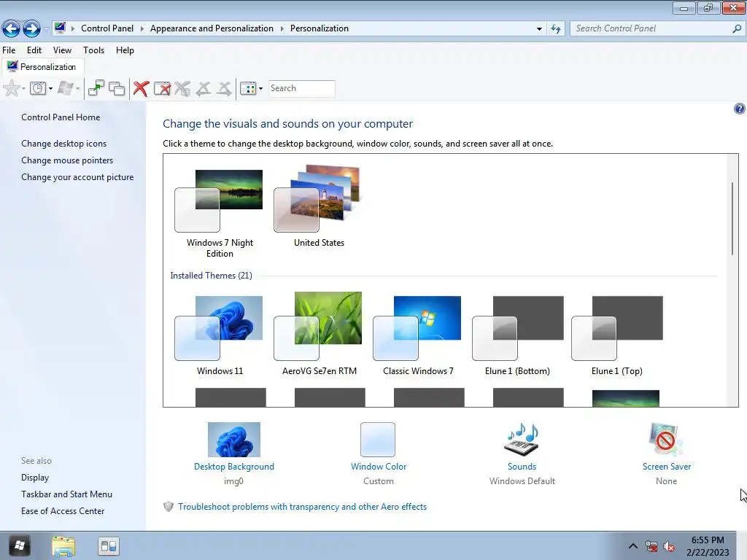747x560 pixels.
Task: Click Control Panel in the breadcrumb
Action: pos(107,28)
